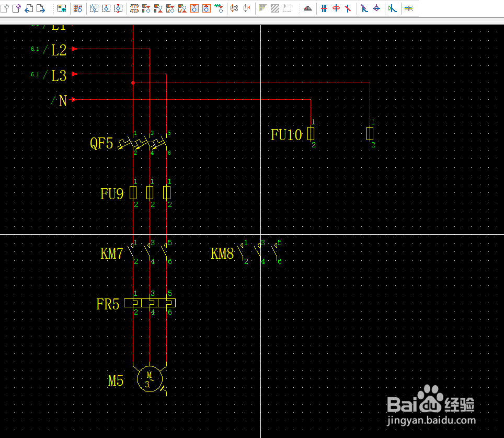Click the orange symbol grid icon
The width and height of the screenshot is (504, 438).
click(134, 8)
